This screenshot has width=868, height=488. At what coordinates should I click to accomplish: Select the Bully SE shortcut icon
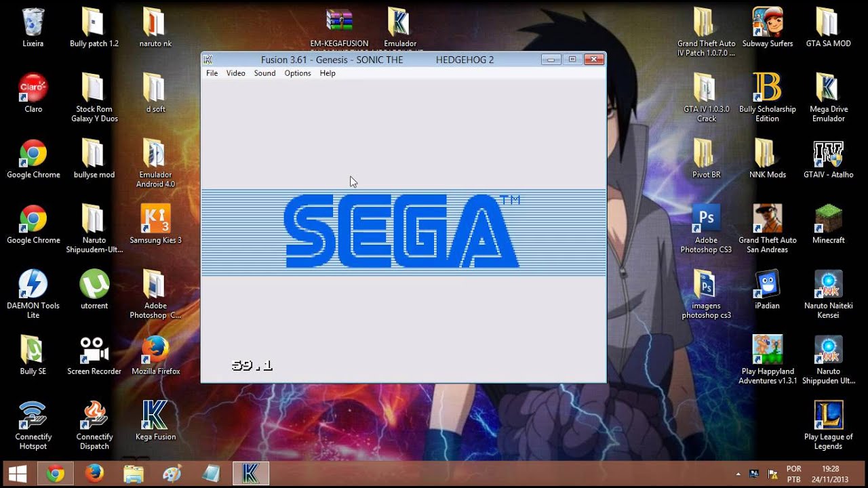(33, 355)
